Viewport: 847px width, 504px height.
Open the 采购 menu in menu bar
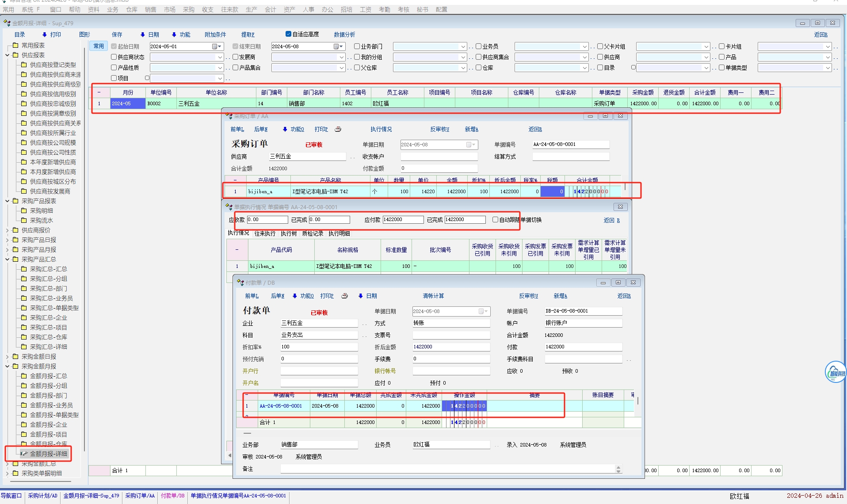click(188, 9)
